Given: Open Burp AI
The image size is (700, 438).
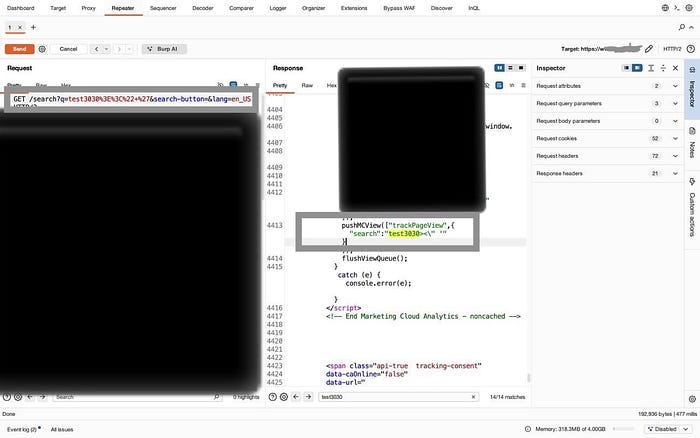Looking at the screenshot, I should 164,49.
